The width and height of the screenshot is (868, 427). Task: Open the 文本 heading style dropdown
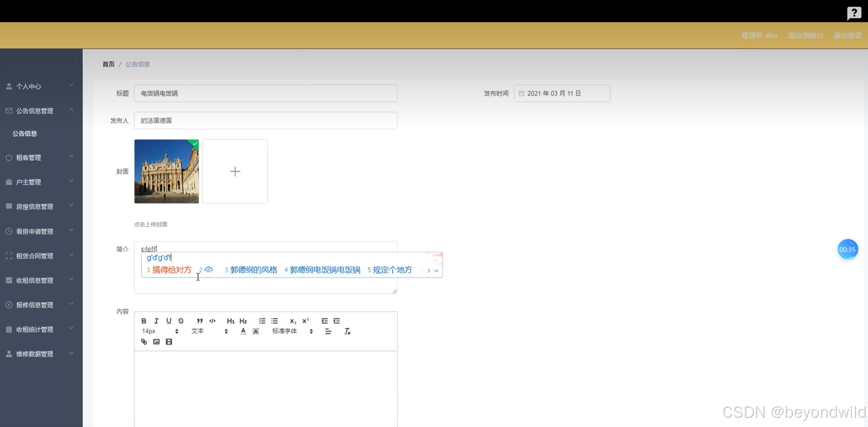tap(210, 331)
